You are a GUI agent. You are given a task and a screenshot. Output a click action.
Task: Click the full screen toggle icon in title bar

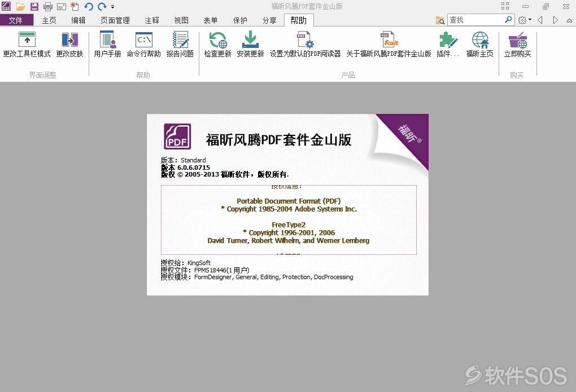[505, 6]
